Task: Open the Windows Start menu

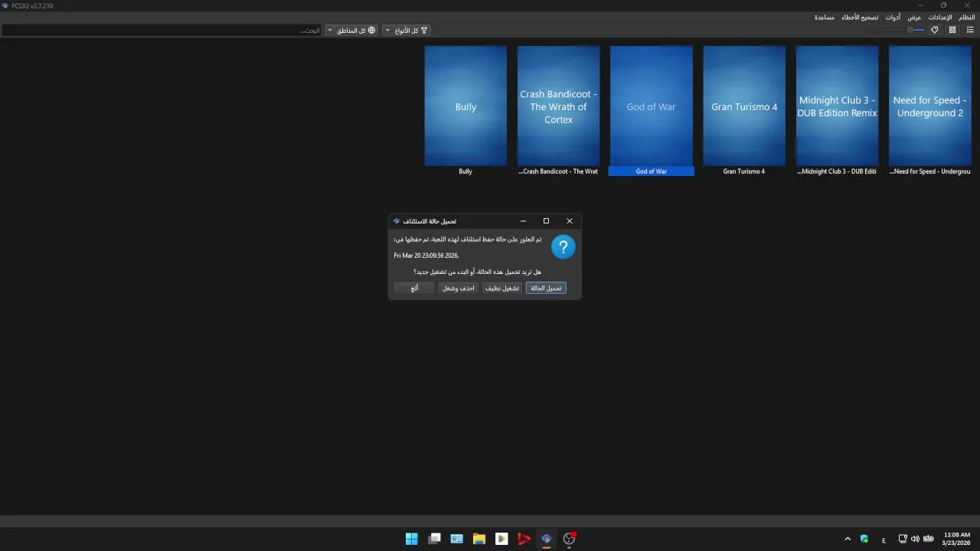Action: pos(412,539)
